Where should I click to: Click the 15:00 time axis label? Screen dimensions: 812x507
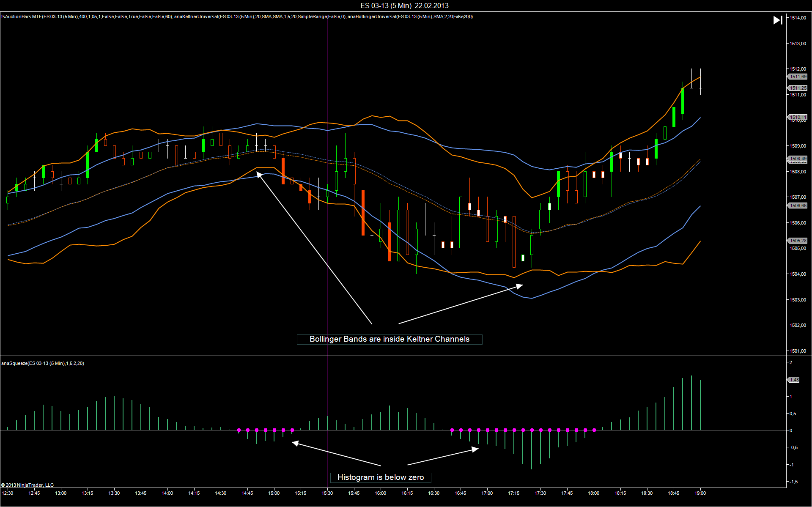tap(274, 493)
